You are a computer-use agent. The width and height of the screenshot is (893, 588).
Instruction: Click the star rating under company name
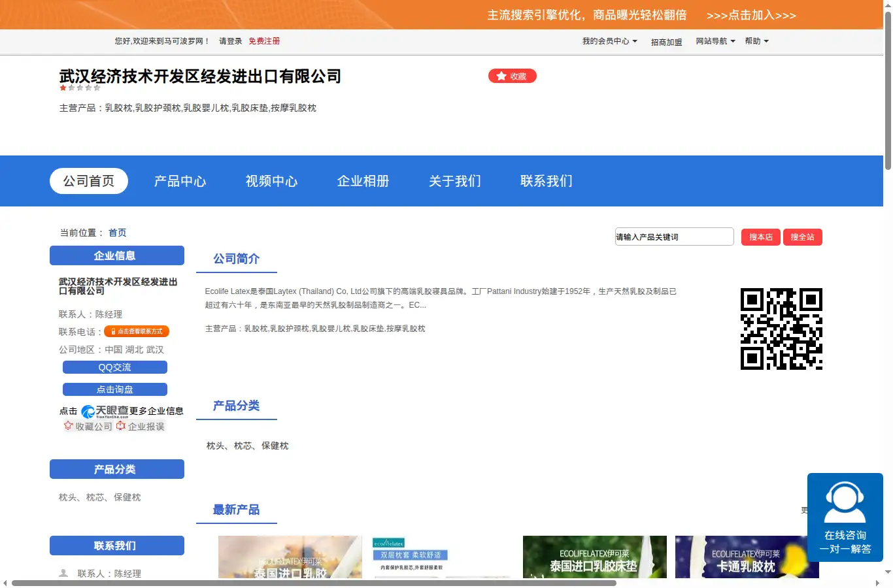80,88
